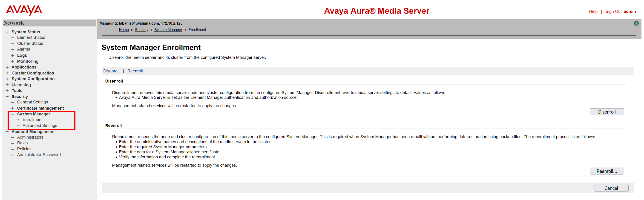
Task: Open Advanced Settings under System Manager
Action: pyautogui.click(x=40, y=126)
